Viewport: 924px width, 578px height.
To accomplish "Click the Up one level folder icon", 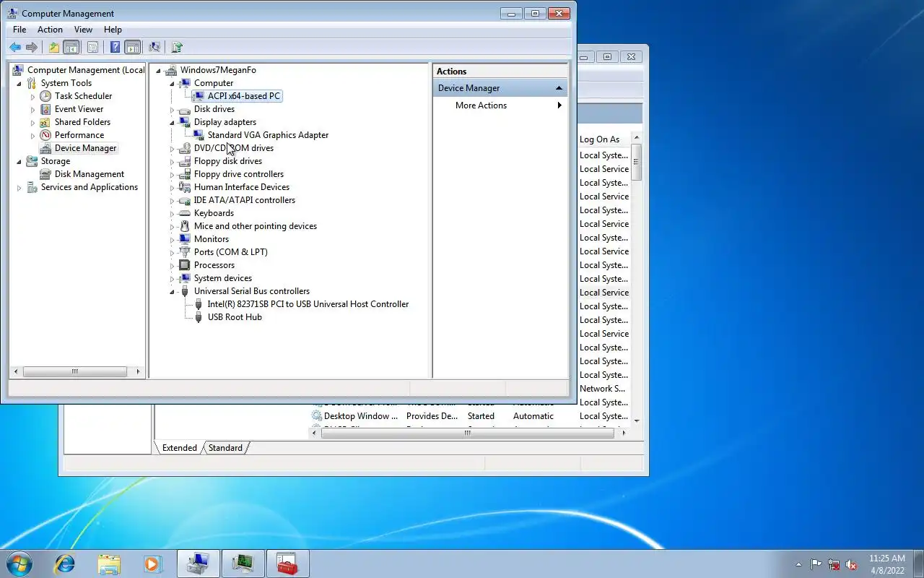I will [x=54, y=48].
